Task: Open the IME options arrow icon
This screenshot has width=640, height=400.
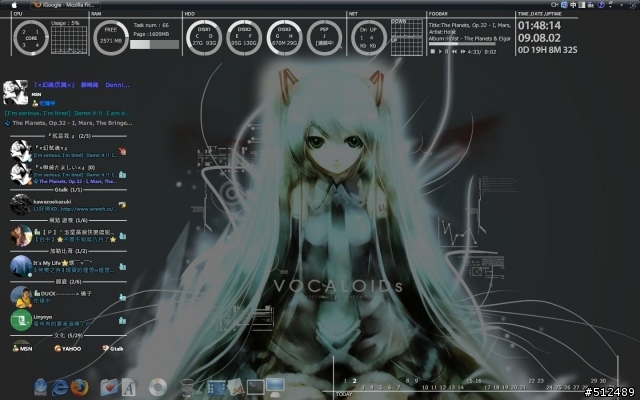Action: click(x=611, y=5)
